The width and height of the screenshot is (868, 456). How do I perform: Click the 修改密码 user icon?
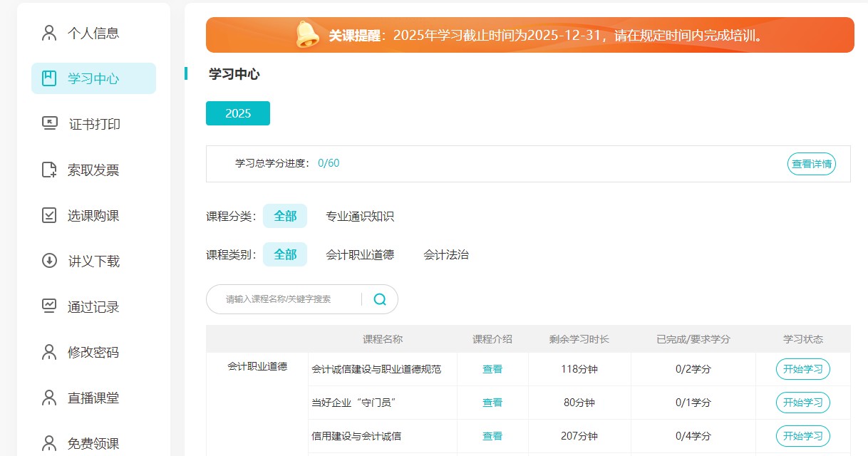point(49,352)
